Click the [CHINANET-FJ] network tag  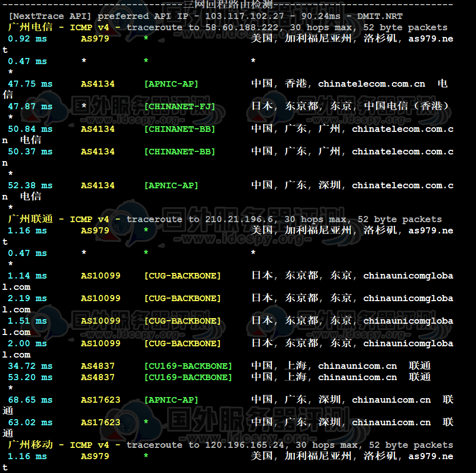[180, 107]
